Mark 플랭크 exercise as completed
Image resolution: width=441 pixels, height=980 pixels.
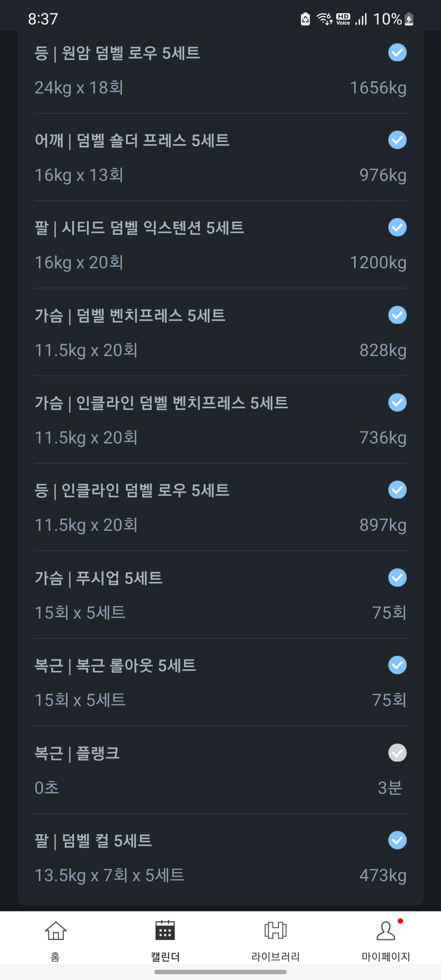coord(397,753)
